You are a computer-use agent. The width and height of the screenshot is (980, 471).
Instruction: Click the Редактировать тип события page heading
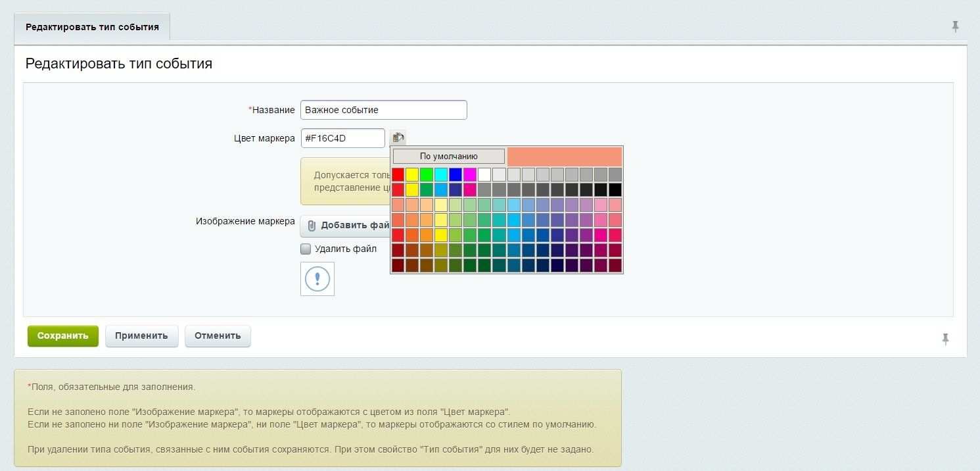point(119,64)
